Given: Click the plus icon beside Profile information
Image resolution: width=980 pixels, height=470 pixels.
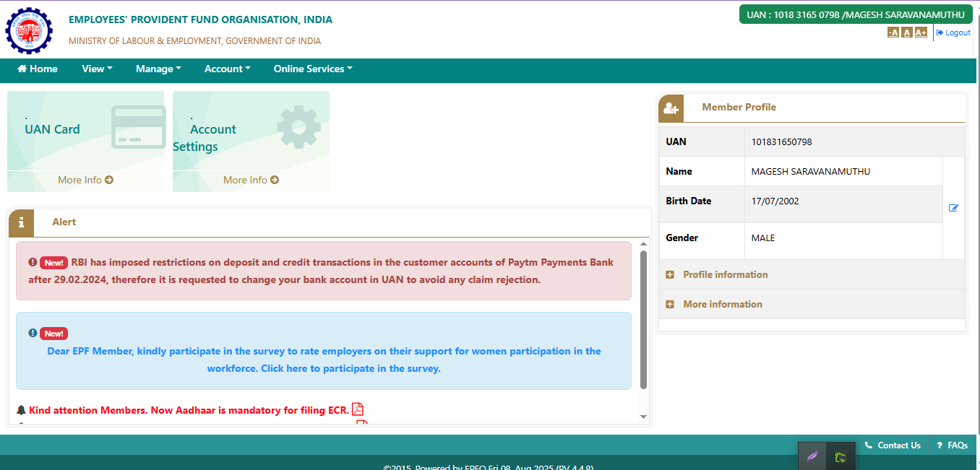Looking at the screenshot, I should 670,274.
